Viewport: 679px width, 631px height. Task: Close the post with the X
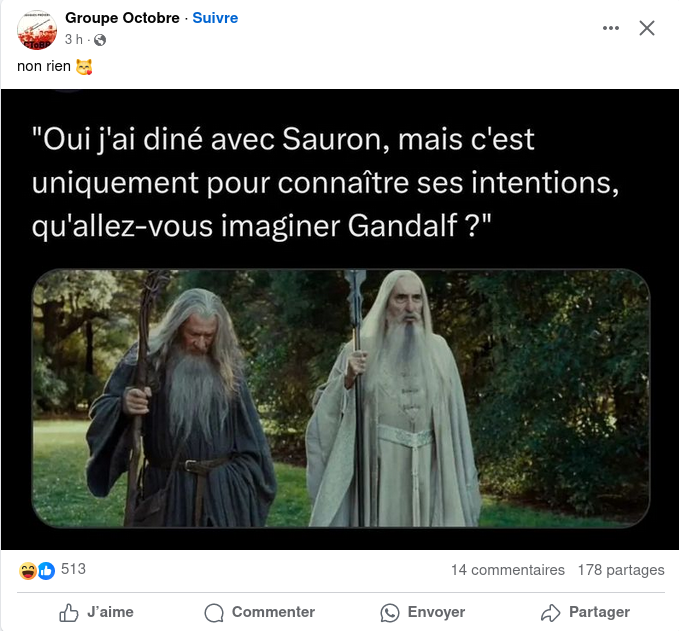tap(647, 28)
